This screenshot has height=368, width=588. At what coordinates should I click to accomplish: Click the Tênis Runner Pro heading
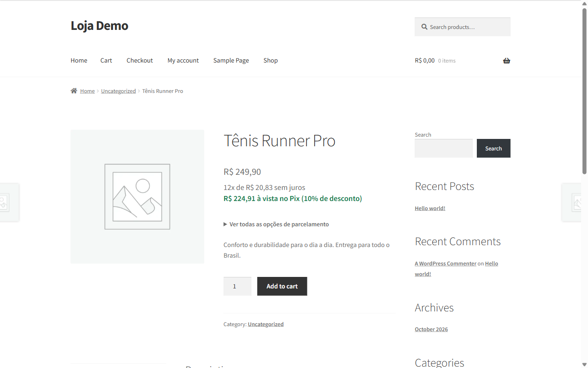(279, 141)
